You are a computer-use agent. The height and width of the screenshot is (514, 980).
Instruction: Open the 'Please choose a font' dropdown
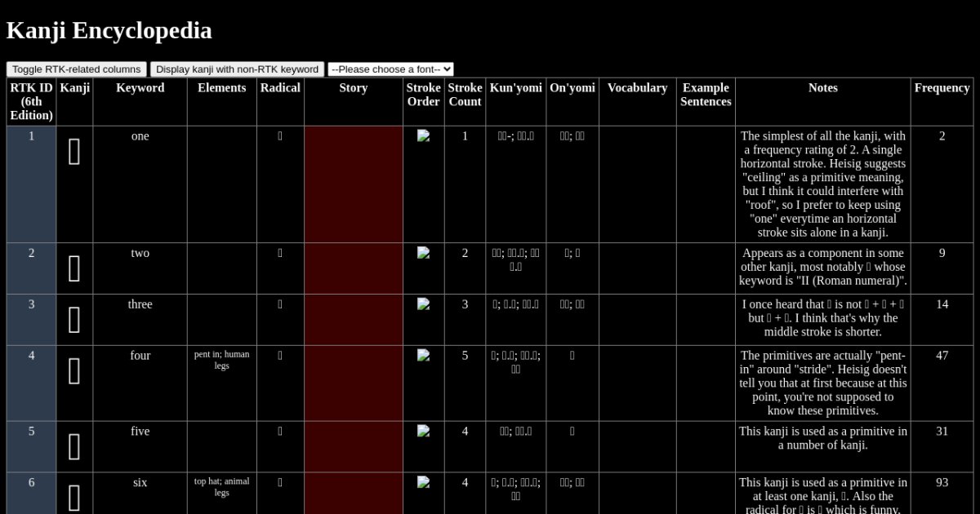click(390, 69)
